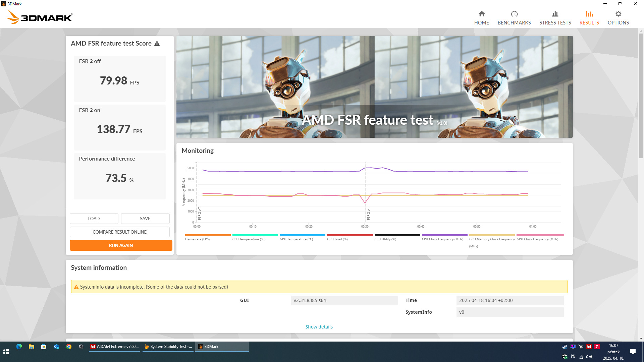Click Compare Result Online button
The width and height of the screenshot is (644, 362).
click(119, 232)
